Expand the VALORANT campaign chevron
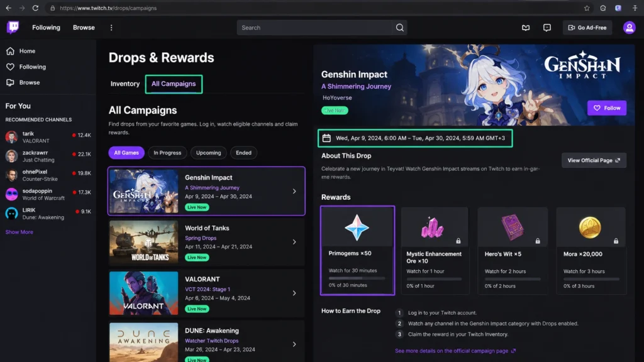 click(294, 293)
